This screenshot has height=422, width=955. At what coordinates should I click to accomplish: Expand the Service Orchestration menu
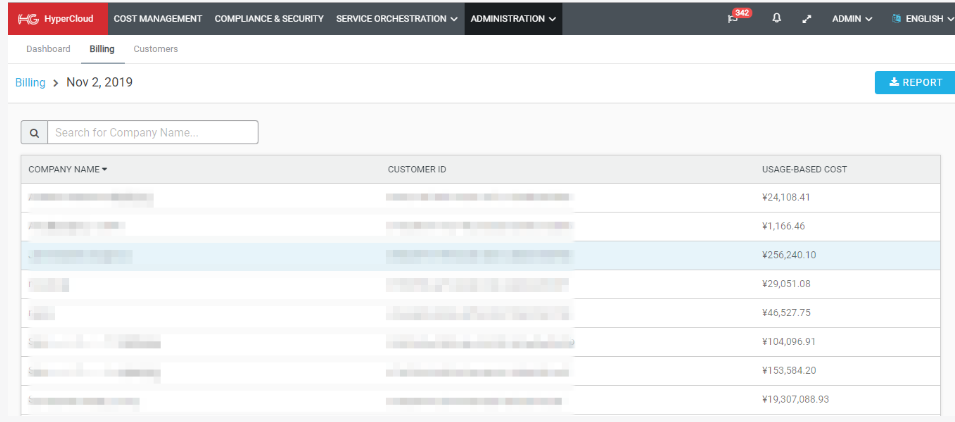pos(397,18)
